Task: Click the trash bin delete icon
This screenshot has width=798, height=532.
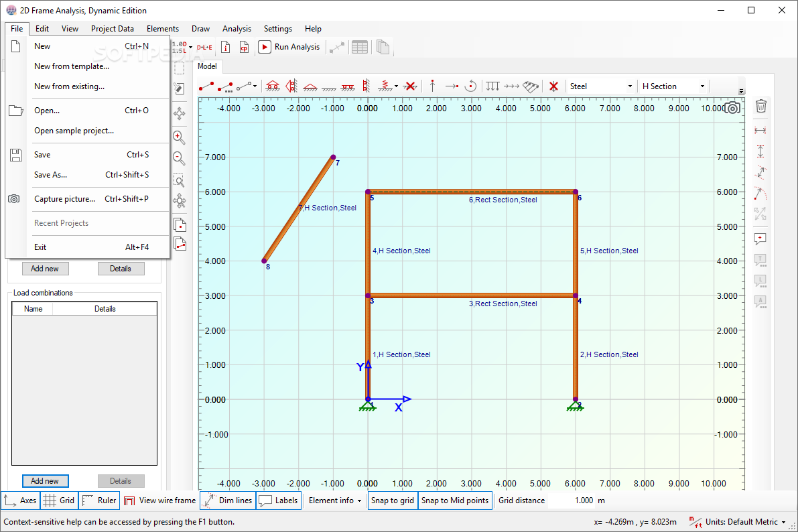Action: coord(761,106)
